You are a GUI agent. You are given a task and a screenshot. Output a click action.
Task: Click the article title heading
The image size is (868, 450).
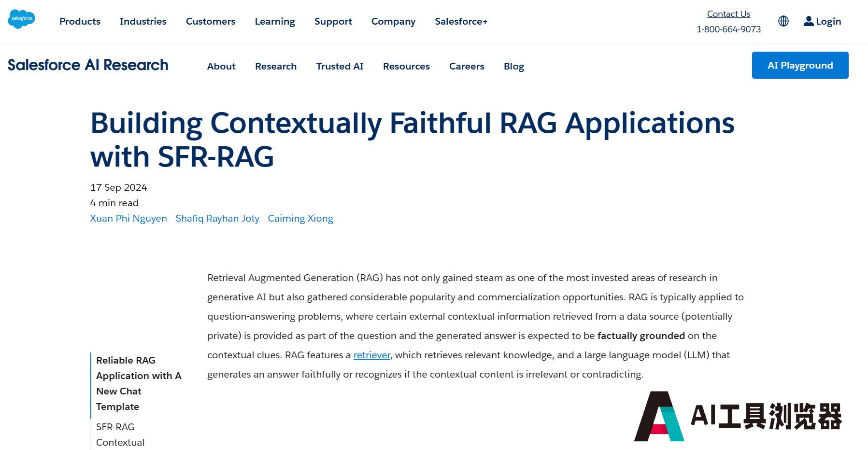tap(412, 140)
